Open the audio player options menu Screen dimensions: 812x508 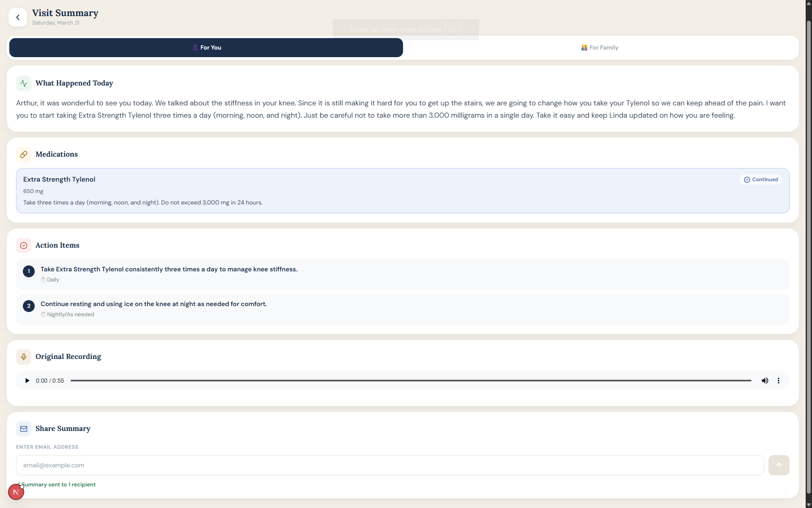coord(778,381)
